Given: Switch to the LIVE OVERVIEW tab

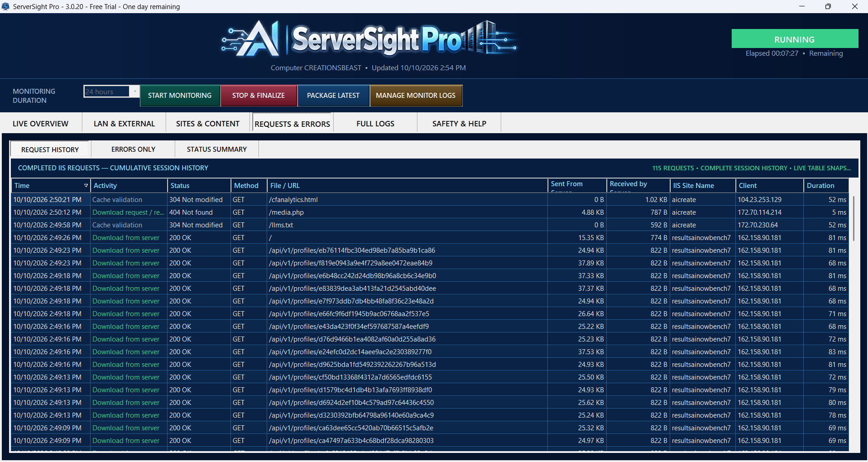Looking at the screenshot, I should tap(41, 124).
